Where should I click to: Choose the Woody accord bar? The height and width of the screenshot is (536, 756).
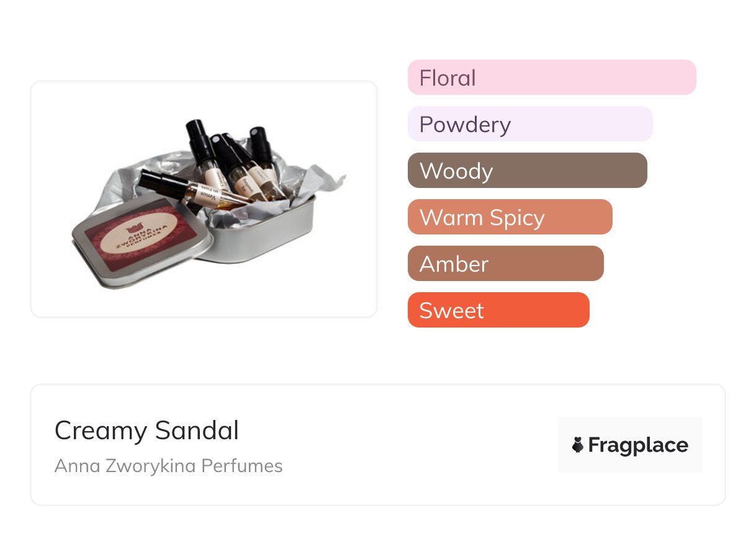point(527,171)
